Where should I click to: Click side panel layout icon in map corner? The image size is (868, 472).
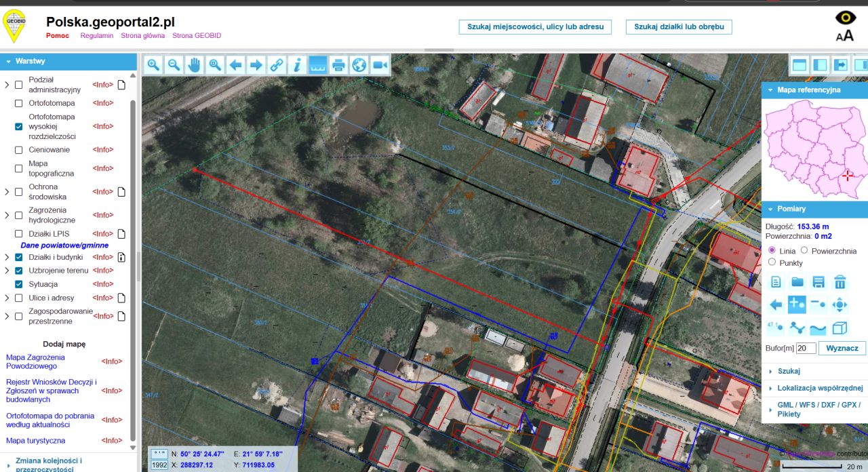click(x=820, y=65)
